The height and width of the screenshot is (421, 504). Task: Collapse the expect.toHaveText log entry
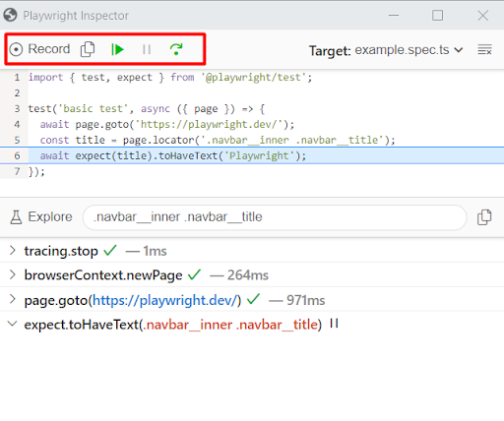pyautogui.click(x=13, y=324)
